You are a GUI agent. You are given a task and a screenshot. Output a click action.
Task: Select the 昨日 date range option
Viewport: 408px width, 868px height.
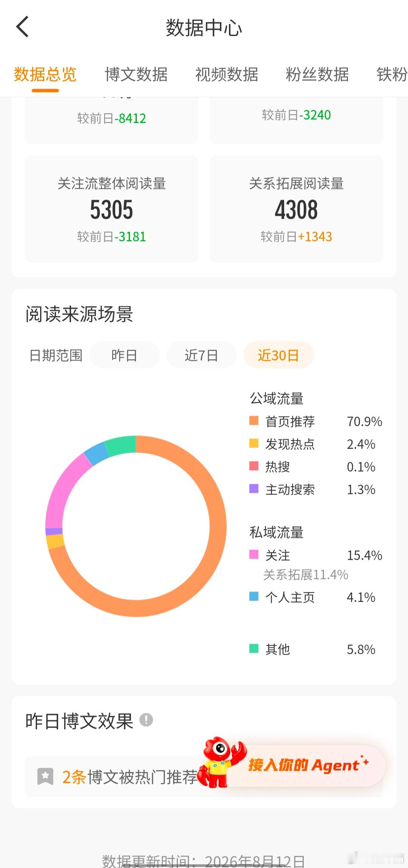point(125,355)
